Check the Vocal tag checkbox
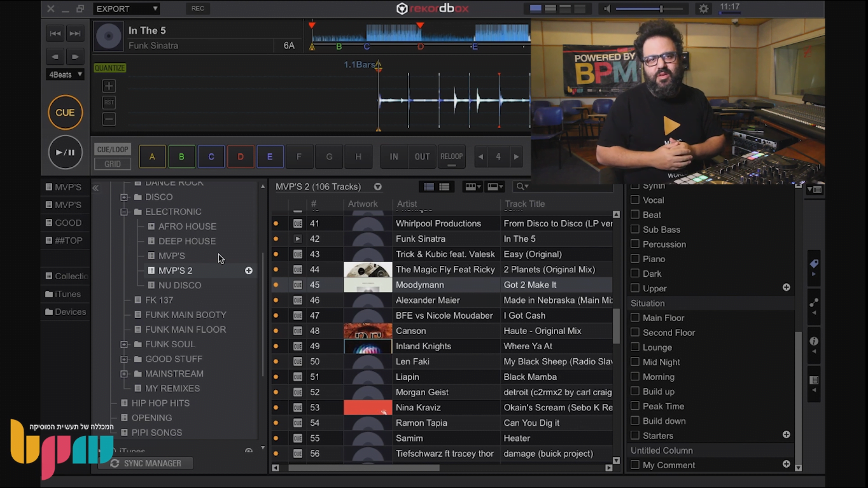Viewport: 868px width, 488px height. point(634,200)
